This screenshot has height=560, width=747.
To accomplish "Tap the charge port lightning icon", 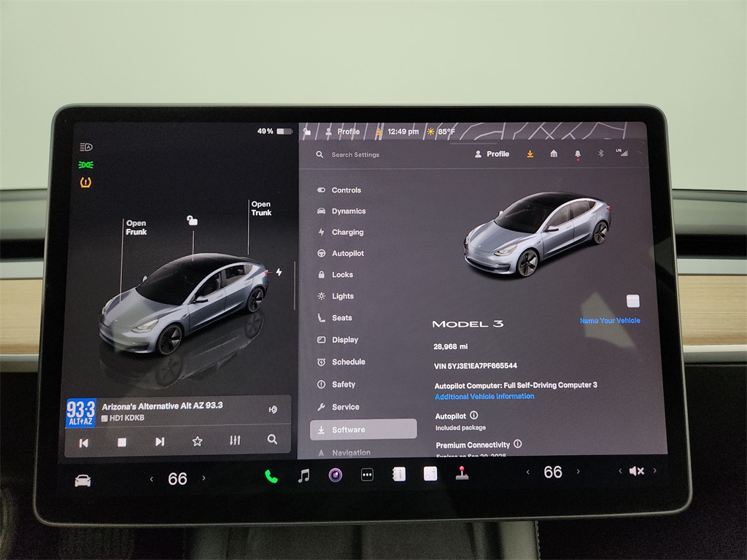I will click(x=279, y=272).
